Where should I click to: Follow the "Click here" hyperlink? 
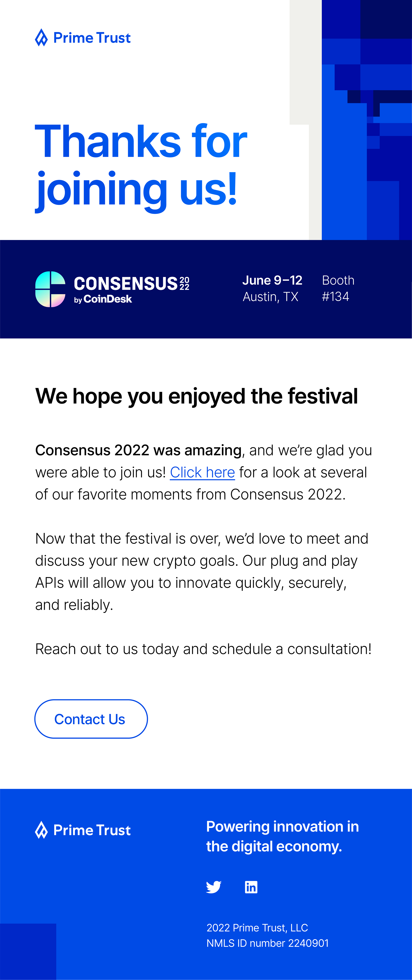tap(202, 472)
